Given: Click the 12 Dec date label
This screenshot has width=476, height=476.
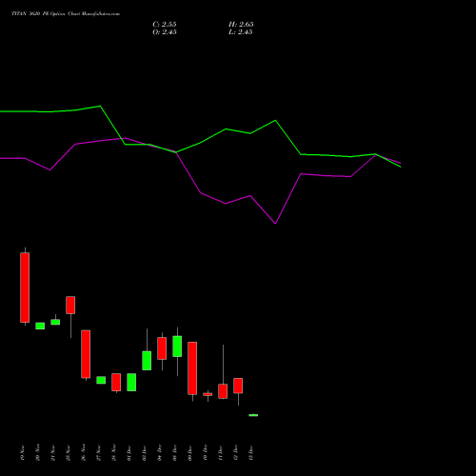Looking at the screenshot, I should coord(236,452).
